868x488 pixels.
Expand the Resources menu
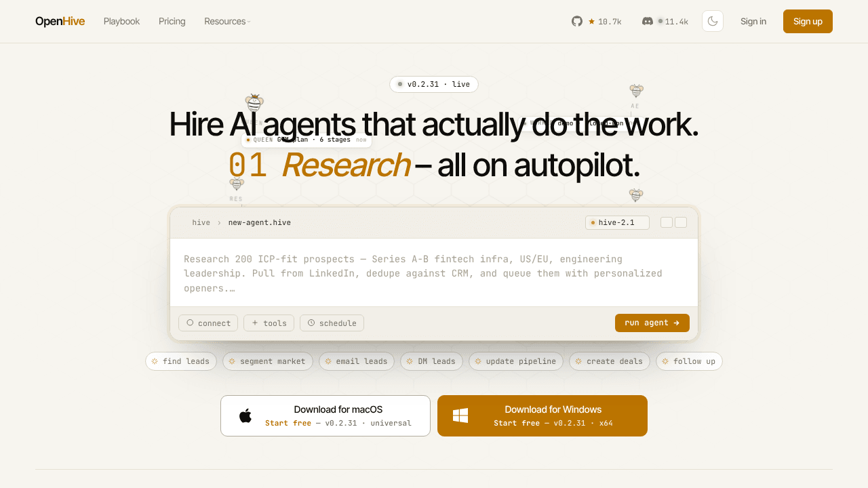click(x=227, y=21)
